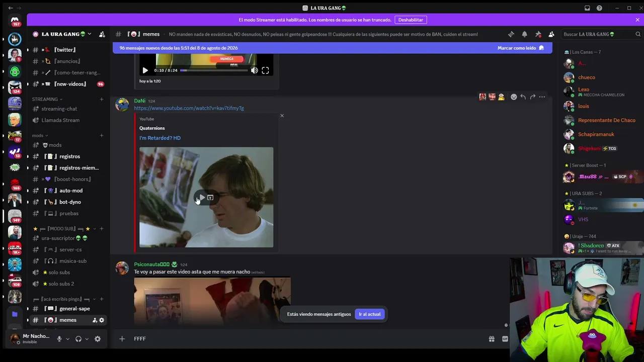Open Discord direct messages home icon
Screen dimensions: 644x362
coord(15,20)
